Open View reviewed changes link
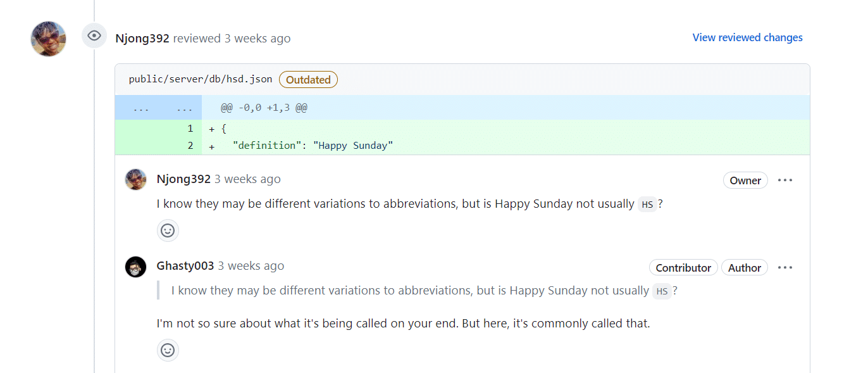Image resolution: width=868 pixels, height=373 pixels. pyautogui.click(x=747, y=37)
